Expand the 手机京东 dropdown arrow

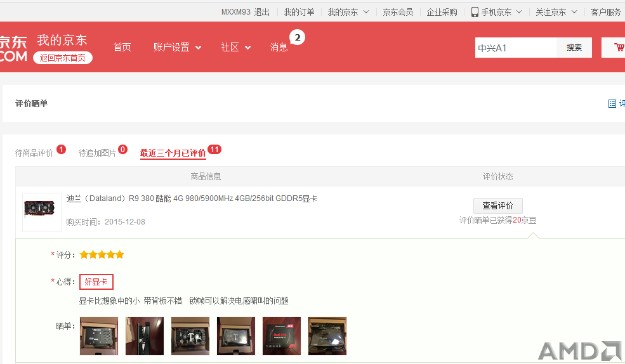519,12
